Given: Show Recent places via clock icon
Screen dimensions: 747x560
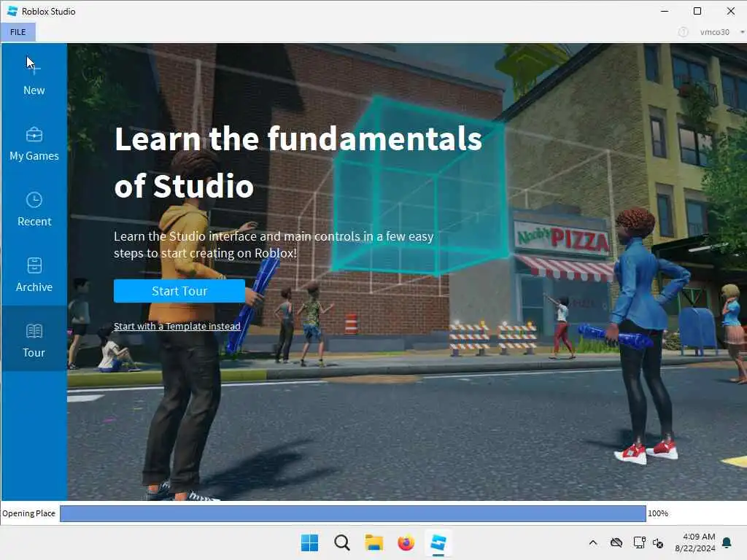Looking at the screenshot, I should click(34, 200).
